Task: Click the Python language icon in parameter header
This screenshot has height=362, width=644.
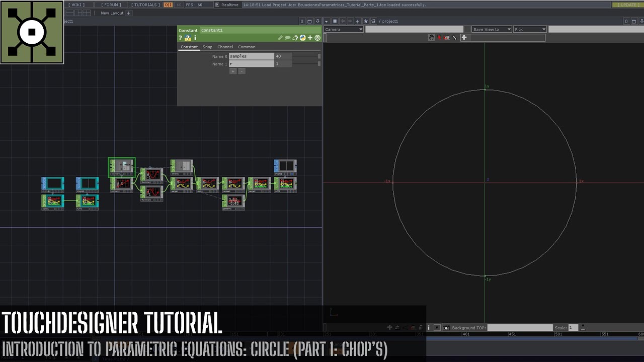Action: 302,38
